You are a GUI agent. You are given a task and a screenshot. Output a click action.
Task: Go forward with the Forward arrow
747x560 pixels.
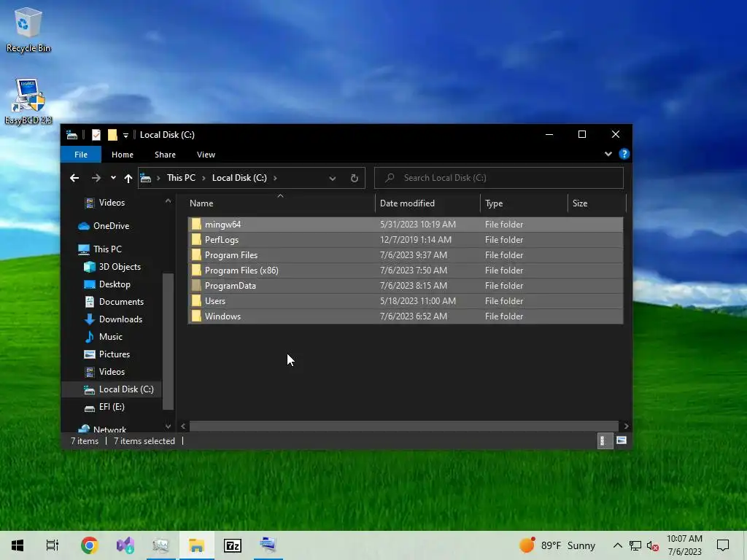(96, 178)
